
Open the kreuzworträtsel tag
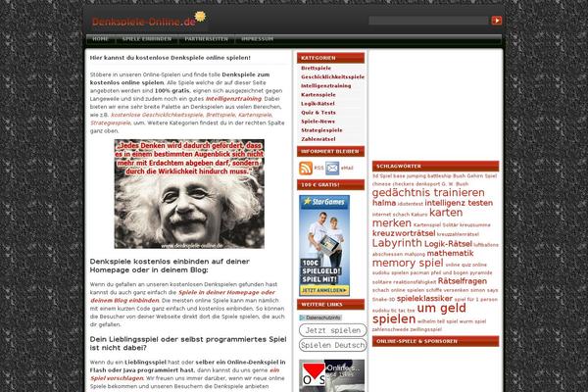coord(404,233)
